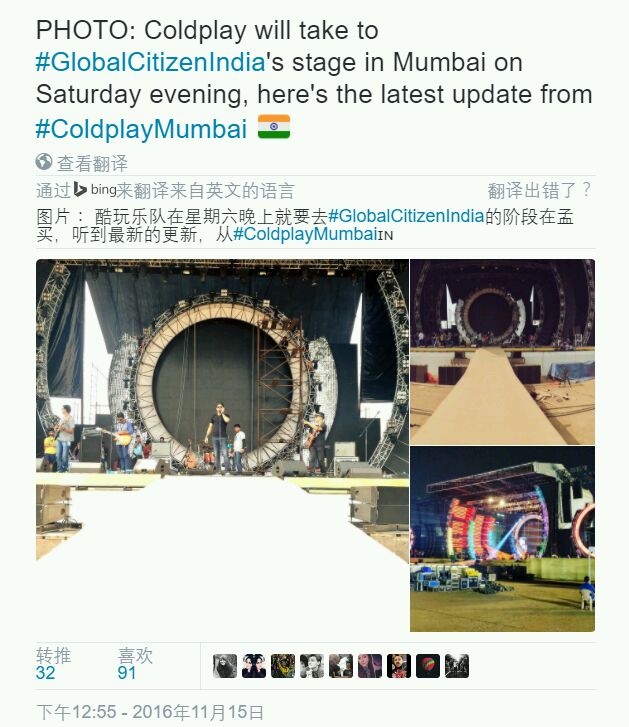Open #ColdplayMumbai hashtag in Chinese translation
The width and height of the screenshot is (629, 727).
305,234
